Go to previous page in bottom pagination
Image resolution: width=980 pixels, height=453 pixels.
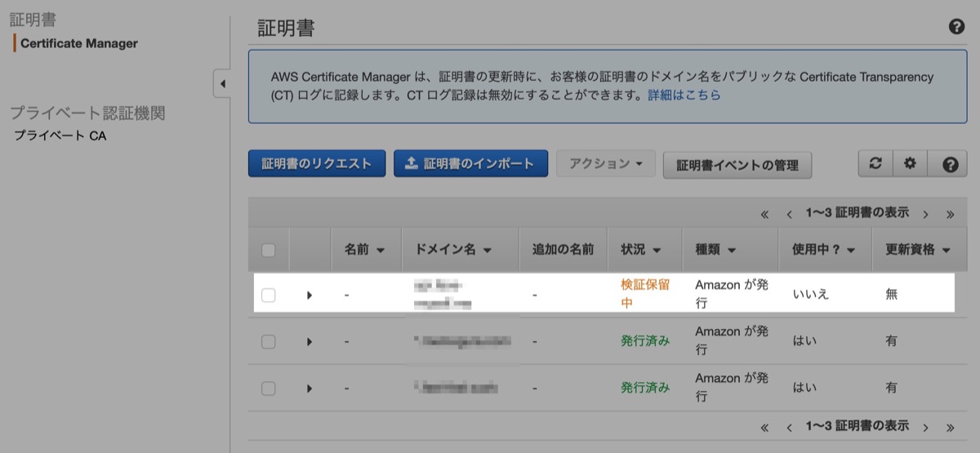pyautogui.click(x=790, y=427)
